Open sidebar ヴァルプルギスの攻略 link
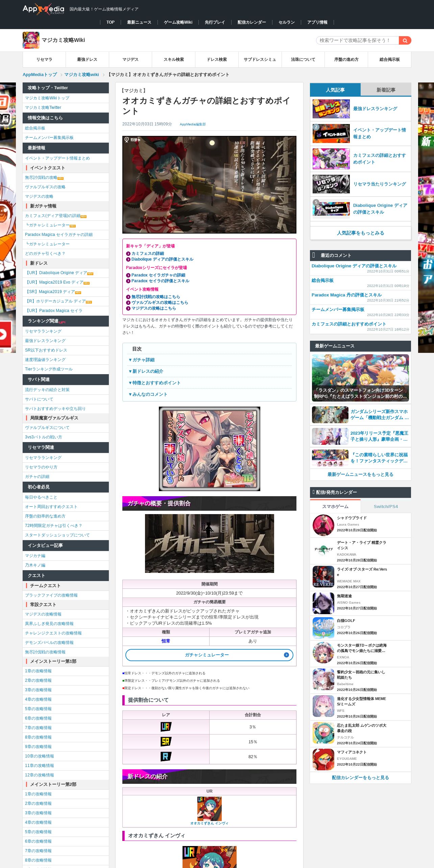The height and width of the screenshot is (868, 434). [45, 187]
